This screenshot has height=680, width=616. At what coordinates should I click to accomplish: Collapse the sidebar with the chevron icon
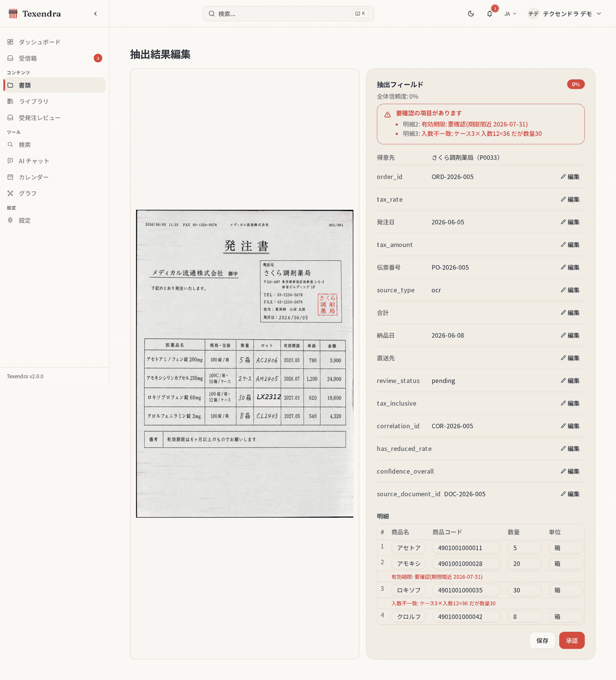95,13
